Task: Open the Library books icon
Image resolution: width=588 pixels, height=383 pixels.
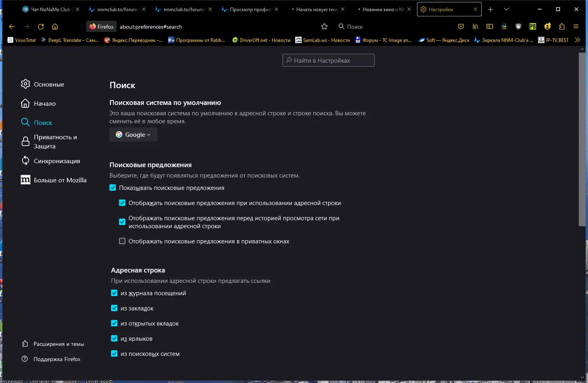Action: (x=475, y=27)
